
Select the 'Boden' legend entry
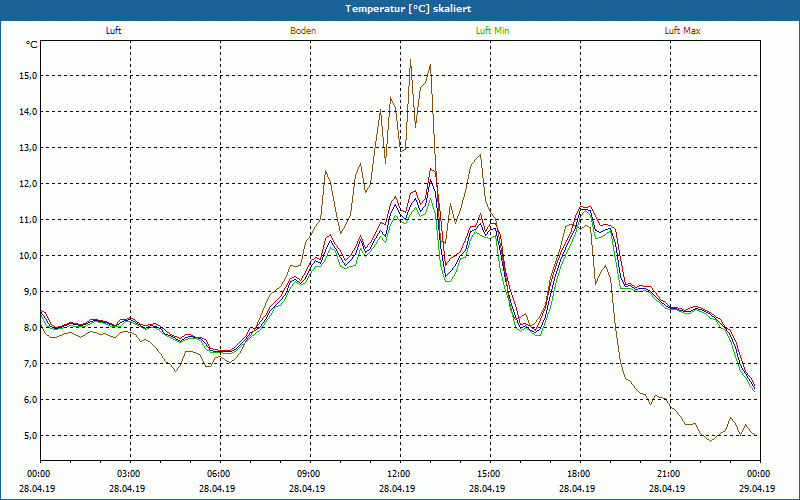pos(303,31)
